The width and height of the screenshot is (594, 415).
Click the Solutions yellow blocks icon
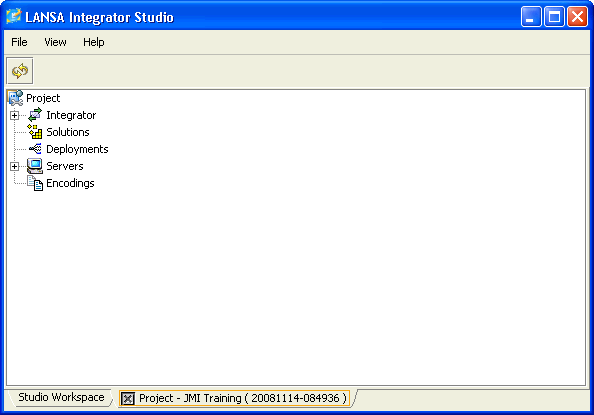[35, 132]
